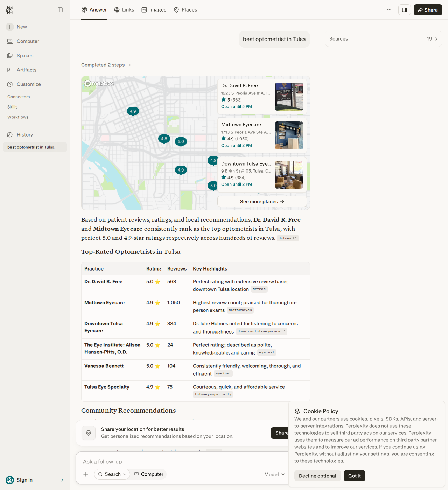Select Computer mode in follow-up bar

pos(149,474)
